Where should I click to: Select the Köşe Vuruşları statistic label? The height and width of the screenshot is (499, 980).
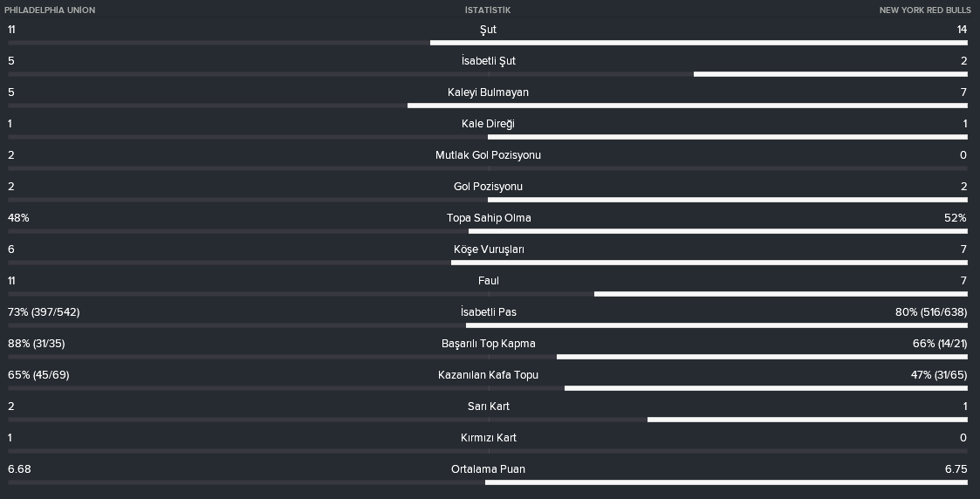coord(488,249)
